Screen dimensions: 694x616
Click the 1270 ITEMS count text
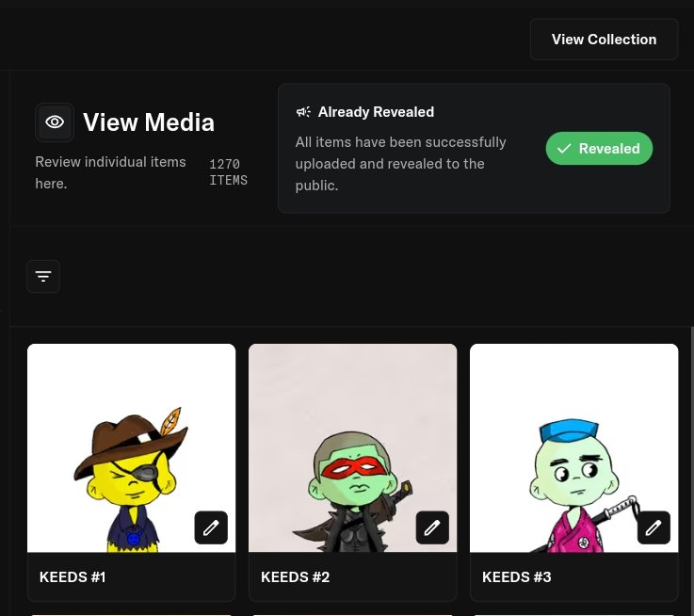(x=229, y=172)
